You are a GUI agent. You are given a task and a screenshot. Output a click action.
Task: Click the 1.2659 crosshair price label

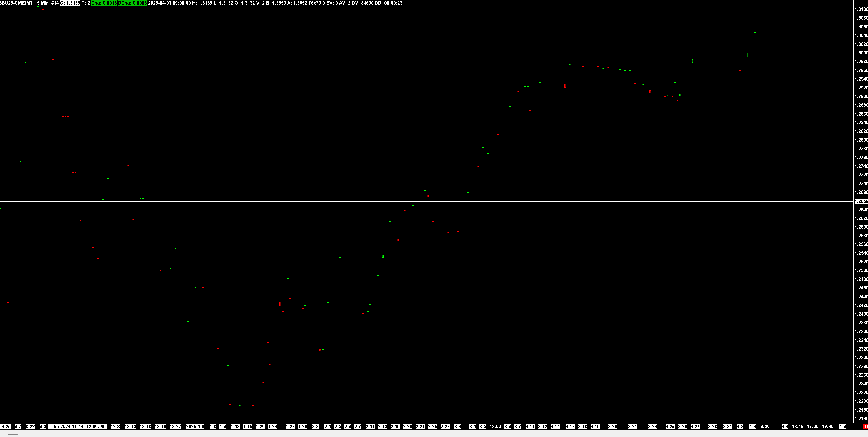[861, 201]
